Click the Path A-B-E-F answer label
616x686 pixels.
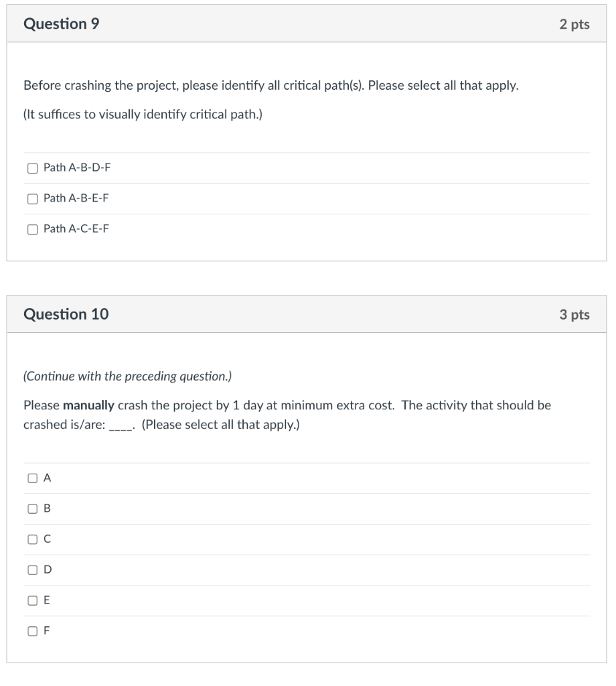76,198
